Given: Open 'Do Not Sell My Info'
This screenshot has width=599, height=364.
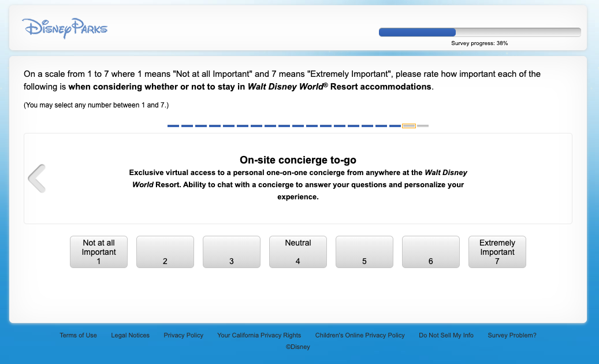Looking at the screenshot, I should coord(446,335).
